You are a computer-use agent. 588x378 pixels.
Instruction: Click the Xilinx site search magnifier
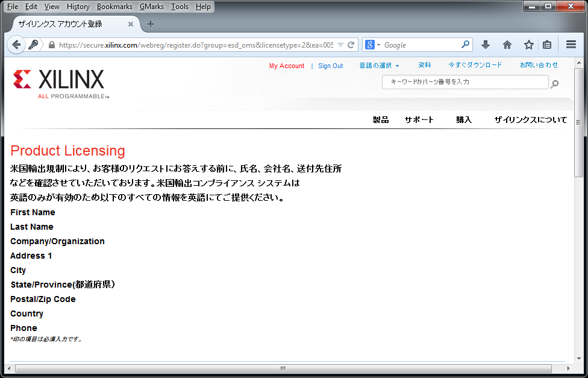click(x=554, y=84)
